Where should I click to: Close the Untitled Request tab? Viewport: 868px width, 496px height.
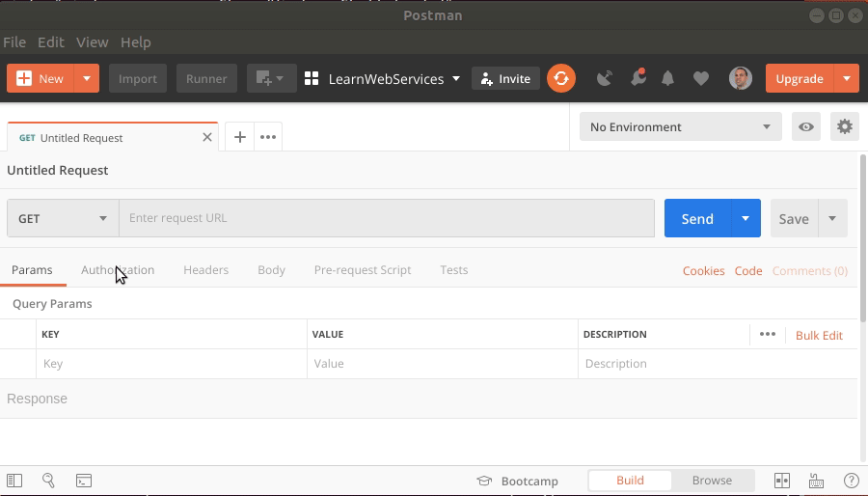207,137
